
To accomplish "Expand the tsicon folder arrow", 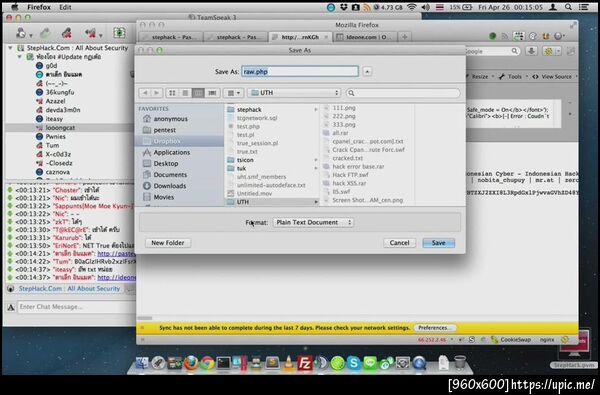I will click(316, 160).
